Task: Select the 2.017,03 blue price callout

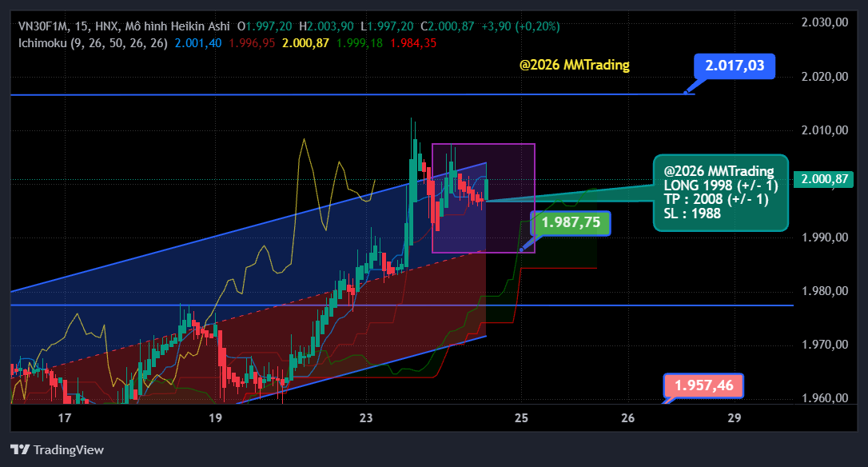Action: [734, 66]
